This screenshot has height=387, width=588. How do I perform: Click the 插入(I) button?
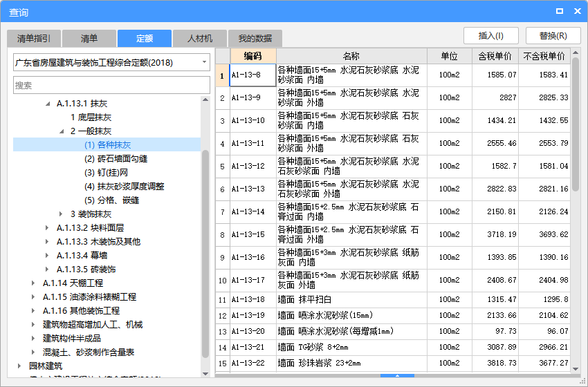(491, 36)
